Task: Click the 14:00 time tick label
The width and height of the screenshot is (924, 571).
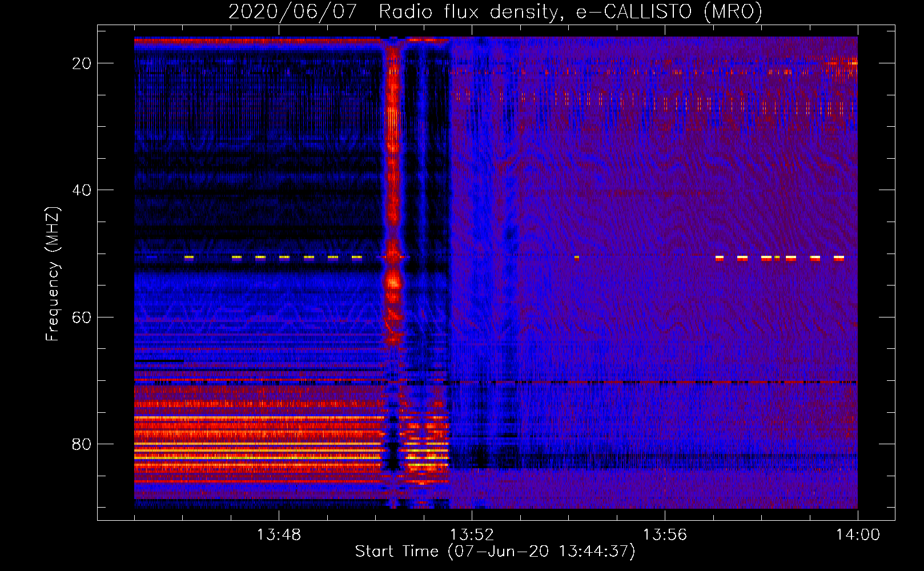Action: 858,535
